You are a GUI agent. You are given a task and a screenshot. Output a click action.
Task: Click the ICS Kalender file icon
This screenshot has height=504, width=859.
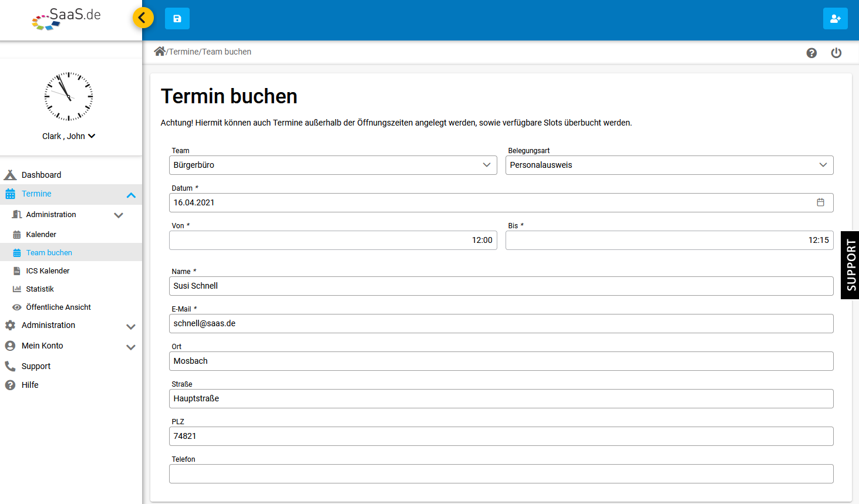pyautogui.click(x=17, y=271)
